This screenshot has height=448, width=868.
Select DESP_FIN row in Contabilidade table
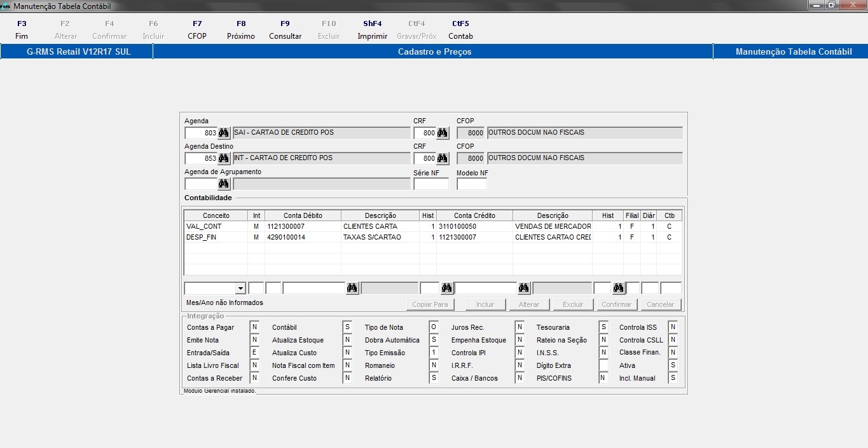(432, 237)
